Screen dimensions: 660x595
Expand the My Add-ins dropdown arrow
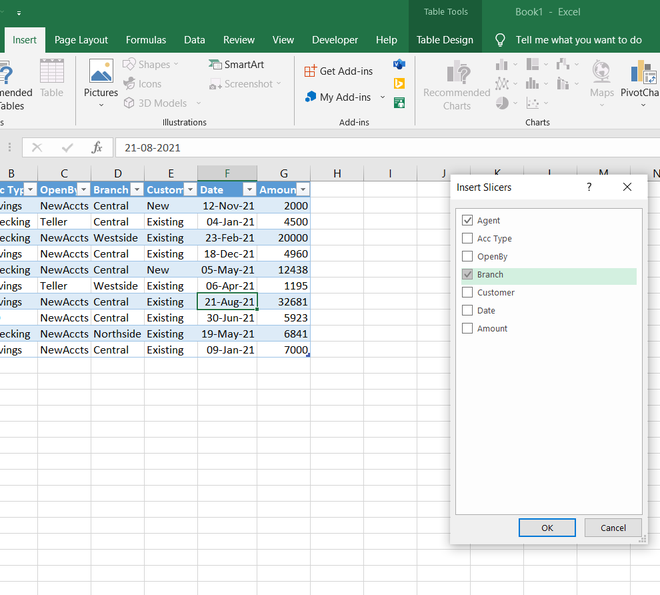(382, 98)
